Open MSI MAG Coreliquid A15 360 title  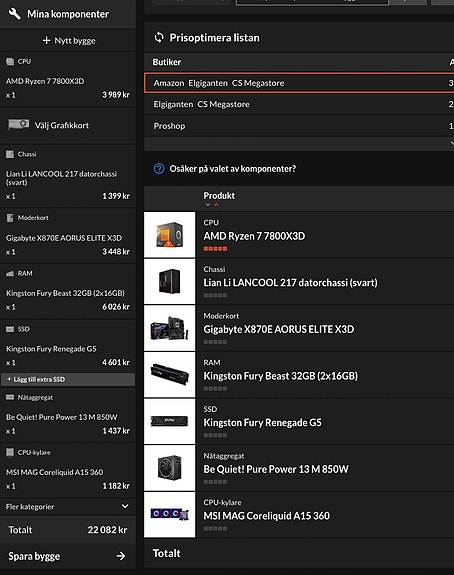pyautogui.click(x=267, y=516)
